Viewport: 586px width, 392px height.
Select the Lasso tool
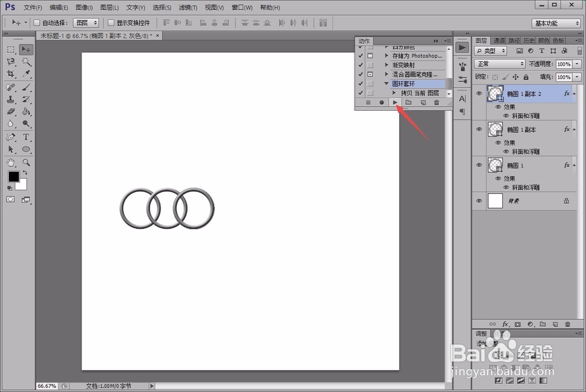point(11,62)
